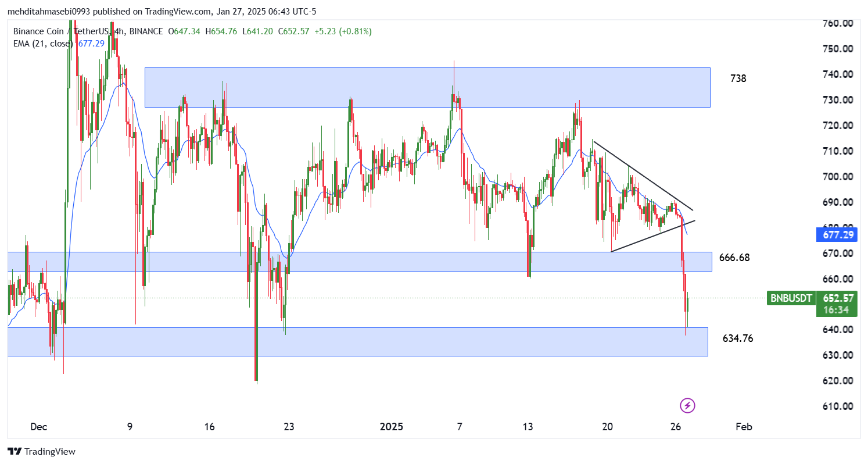Click the Dec label on time axis
868x464 pixels.
click(38, 427)
